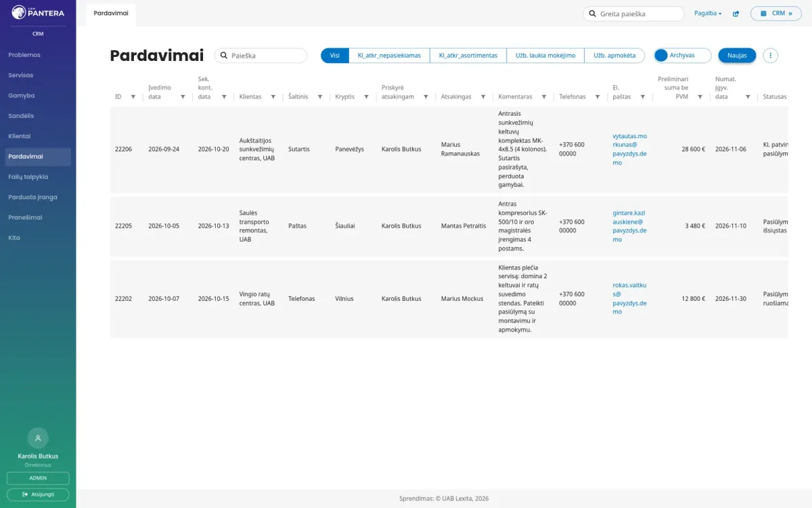The height and width of the screenshot is (508, 812).
Task: Open Problemos in the sidebar
Action: tap(38, 55)
